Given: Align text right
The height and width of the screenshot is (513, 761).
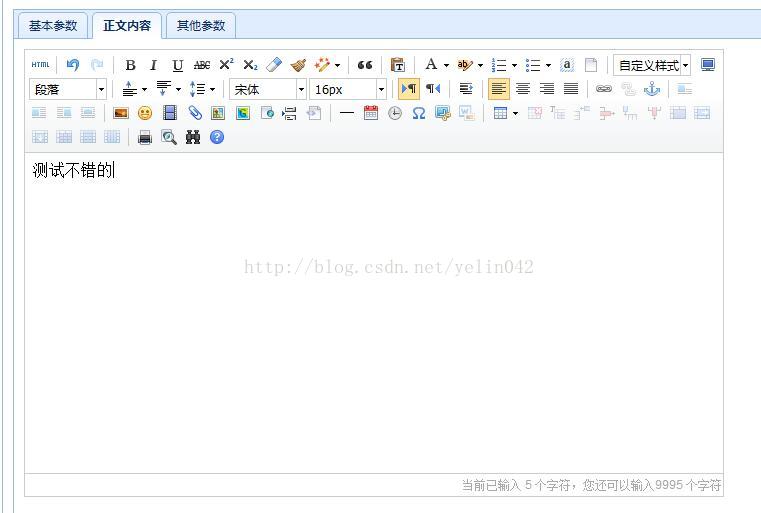Looking at the screenshot, I should [x=547, y=89].
